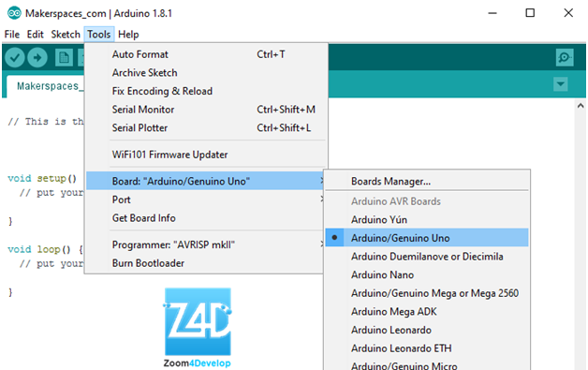Click Burn Bootloader

(x=205, y=263)
